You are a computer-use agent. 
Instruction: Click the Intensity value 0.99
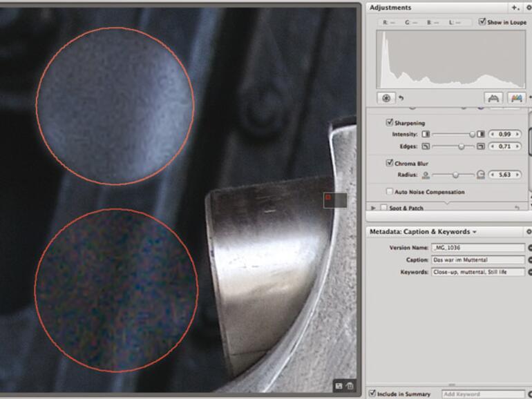pos(505,134)
